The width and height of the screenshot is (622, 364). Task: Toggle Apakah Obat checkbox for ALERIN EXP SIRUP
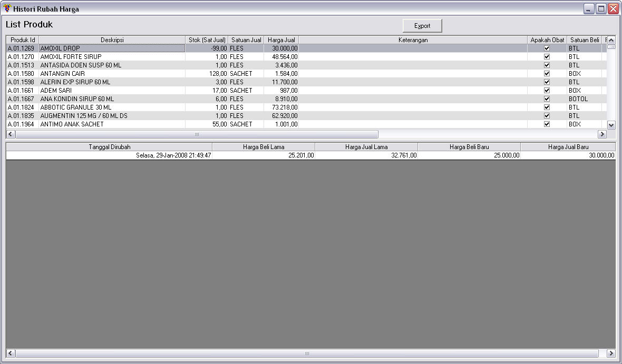pos(547,82)
